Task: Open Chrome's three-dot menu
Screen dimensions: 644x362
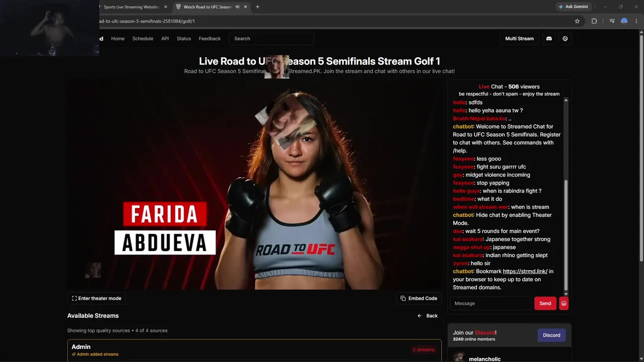Action: coord(636,21)
